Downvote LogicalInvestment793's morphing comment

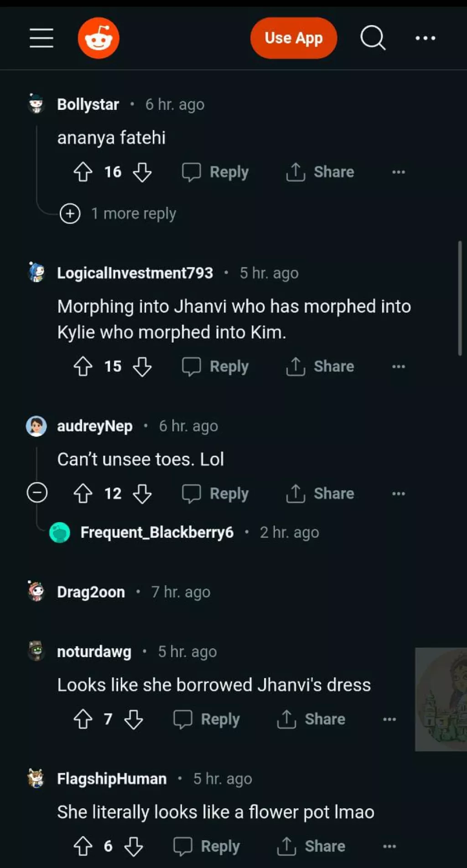click(142, 367)
